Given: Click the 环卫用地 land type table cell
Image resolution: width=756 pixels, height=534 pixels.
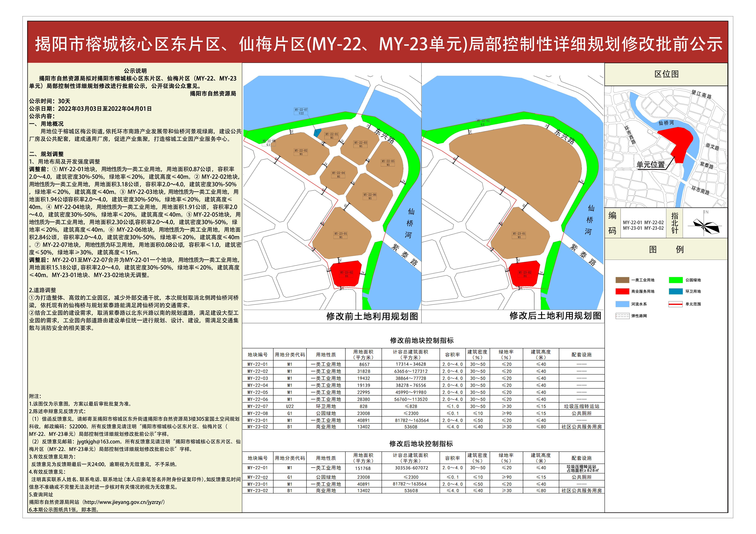Looking at the screenshot, I should (x=326, y=407).
